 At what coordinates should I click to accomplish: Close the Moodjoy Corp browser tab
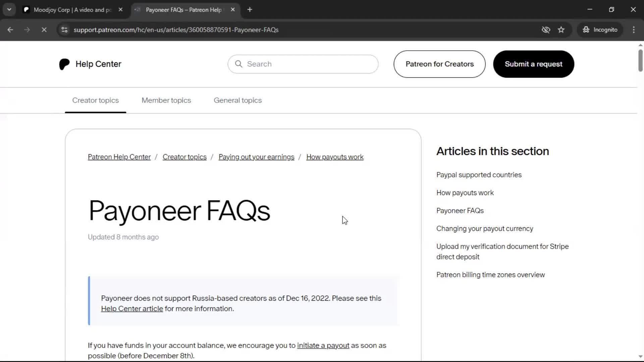click(120, 10)
